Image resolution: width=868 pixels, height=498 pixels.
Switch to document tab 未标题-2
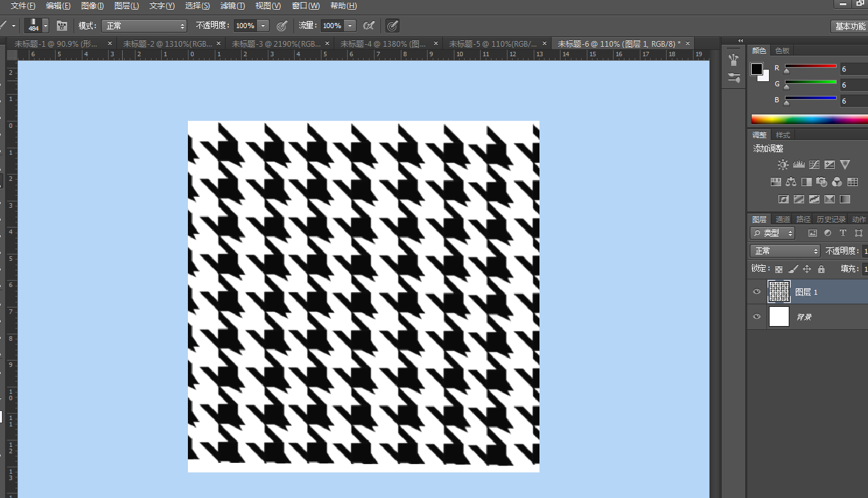point(168,43)
